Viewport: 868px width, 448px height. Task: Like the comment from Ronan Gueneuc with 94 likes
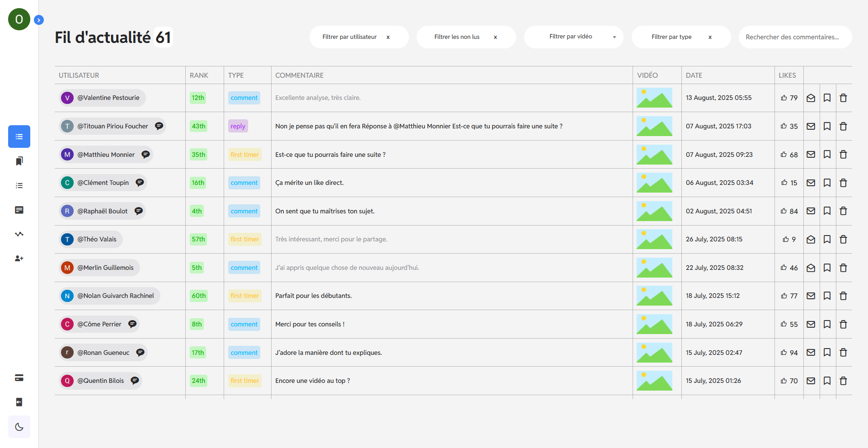pyautogui.click(x=784, y=352)
